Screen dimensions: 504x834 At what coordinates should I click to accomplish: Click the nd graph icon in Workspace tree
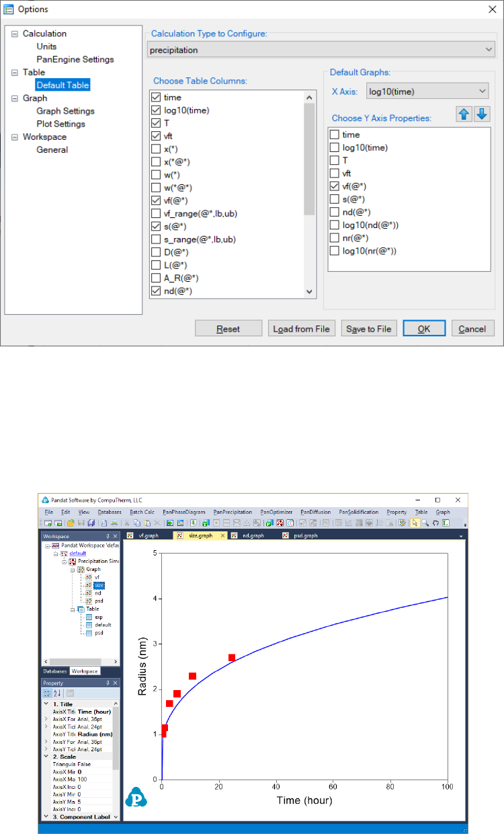pos(89,593)
